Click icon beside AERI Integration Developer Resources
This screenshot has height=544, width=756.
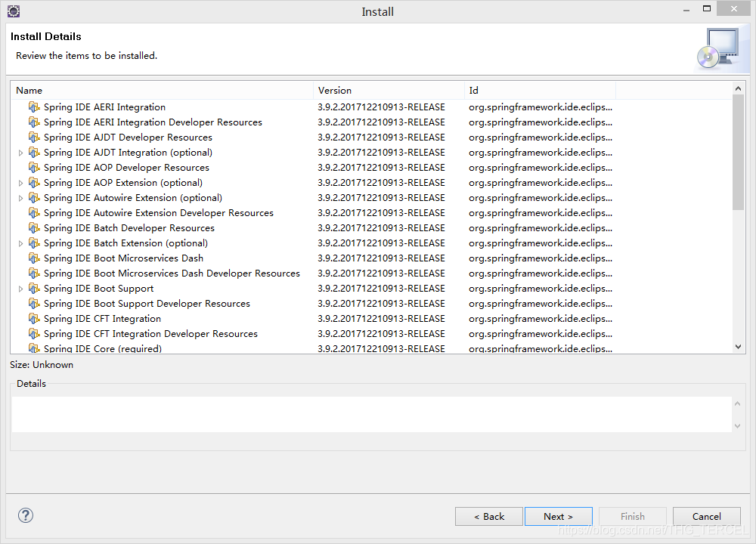[34, 122]
